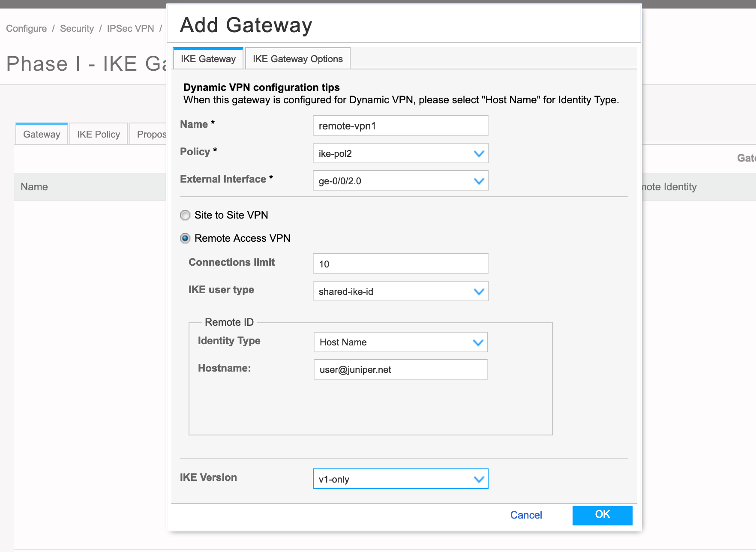Edit the Connections limit value

pos(400,264)
